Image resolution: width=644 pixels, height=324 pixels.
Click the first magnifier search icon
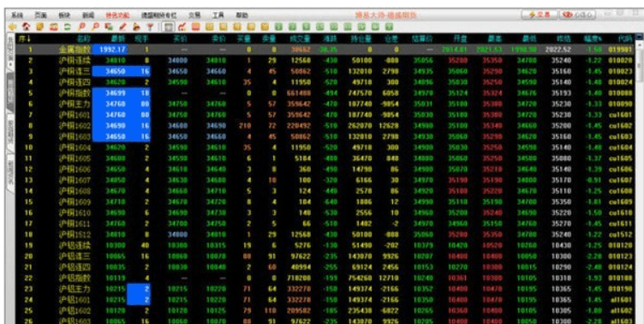(81, 27)
